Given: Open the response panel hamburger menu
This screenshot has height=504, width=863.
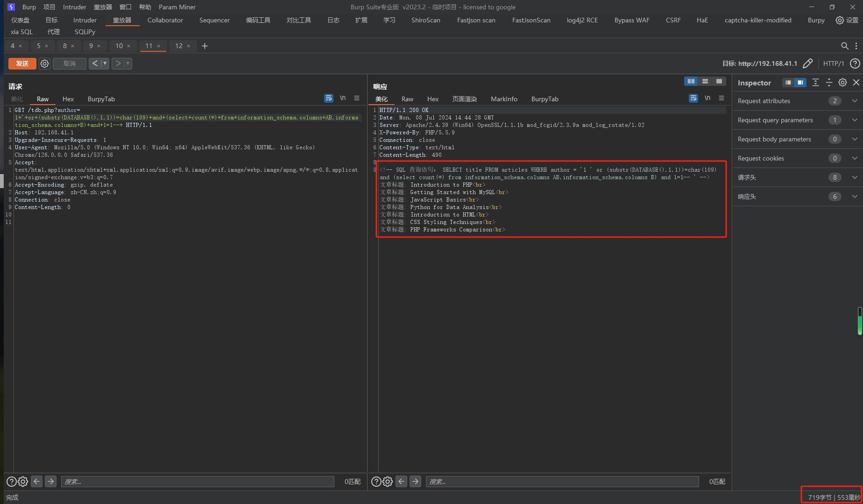Looking at the screenshot, I should (722, 98).
